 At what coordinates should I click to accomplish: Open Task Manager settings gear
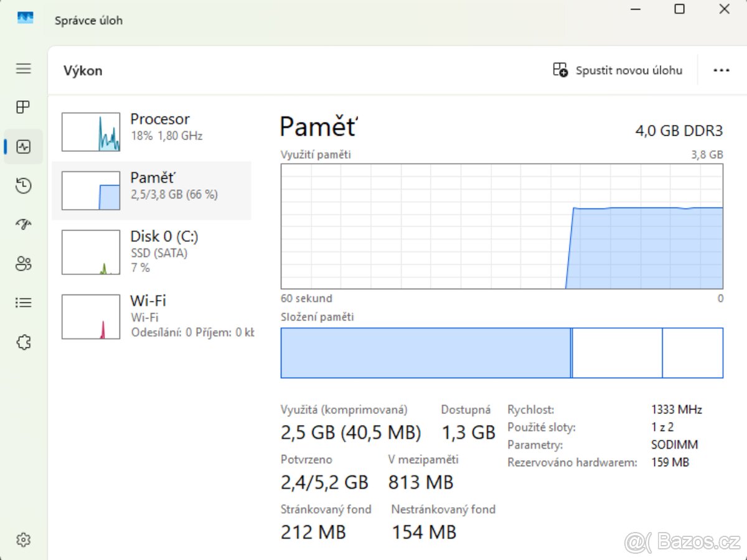point(24,539)
